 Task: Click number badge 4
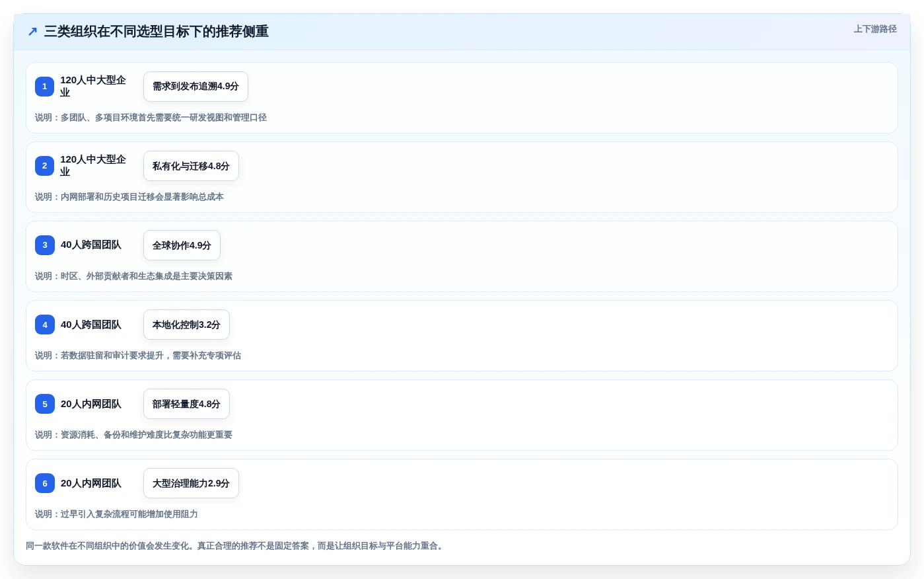pyautogui.click(x=45, y=325)
